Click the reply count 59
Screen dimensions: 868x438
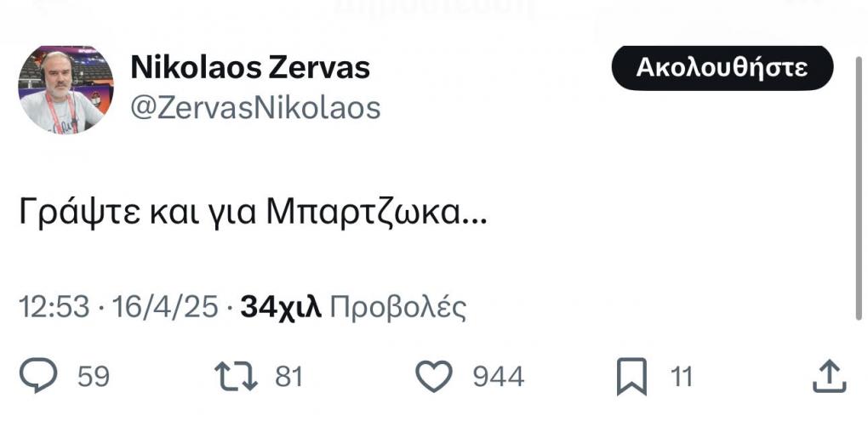[94, 377]
